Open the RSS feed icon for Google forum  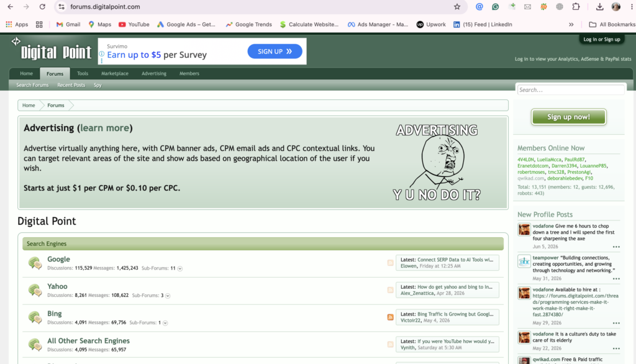(390, 263)
